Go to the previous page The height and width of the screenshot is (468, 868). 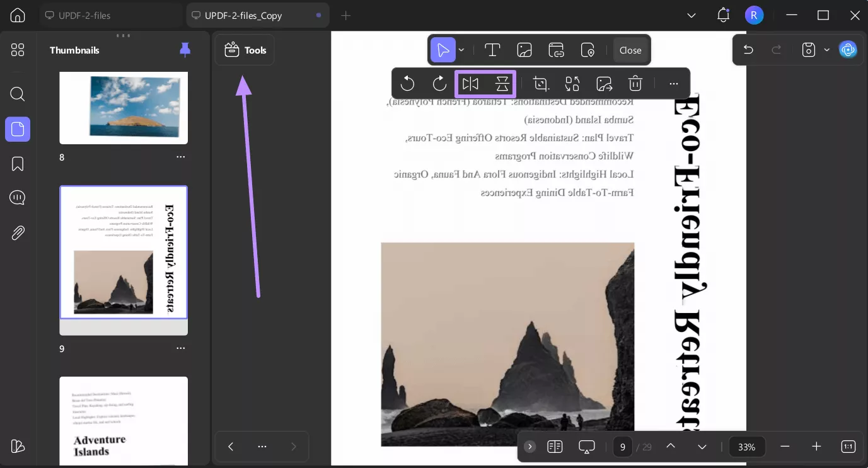(671, 447)
